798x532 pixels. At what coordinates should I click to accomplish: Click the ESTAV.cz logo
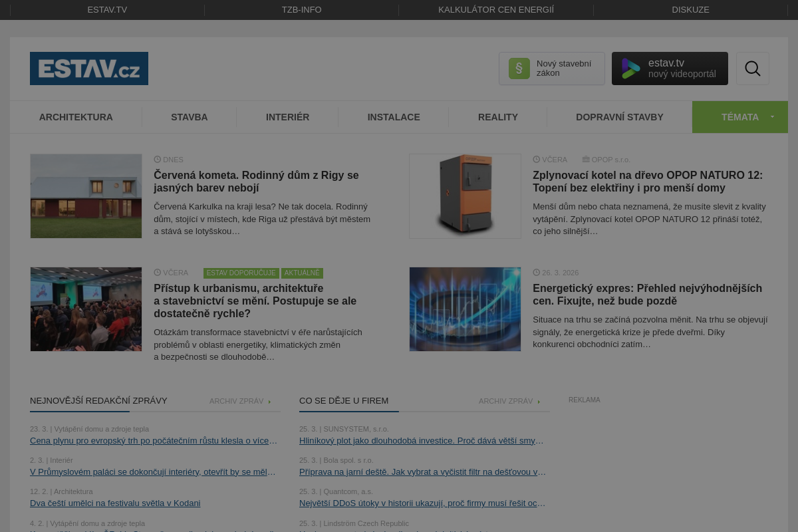(x=89, y=68)
